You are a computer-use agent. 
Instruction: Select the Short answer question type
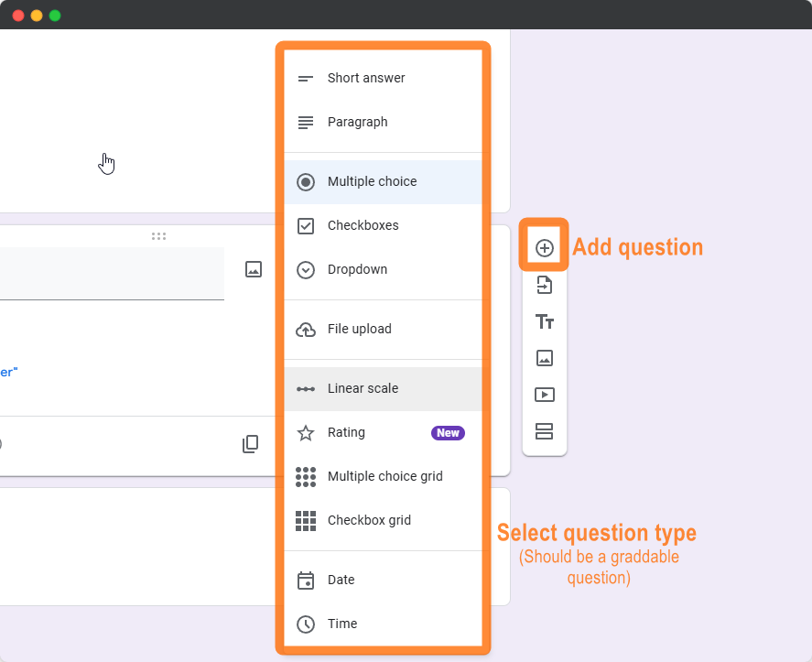point(366,78)
